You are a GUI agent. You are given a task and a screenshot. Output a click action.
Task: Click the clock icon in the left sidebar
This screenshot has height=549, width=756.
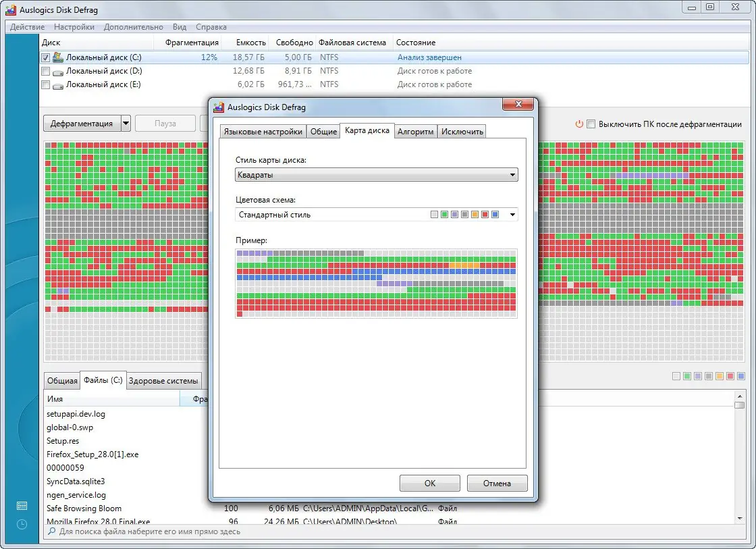(x=22, y=524)
